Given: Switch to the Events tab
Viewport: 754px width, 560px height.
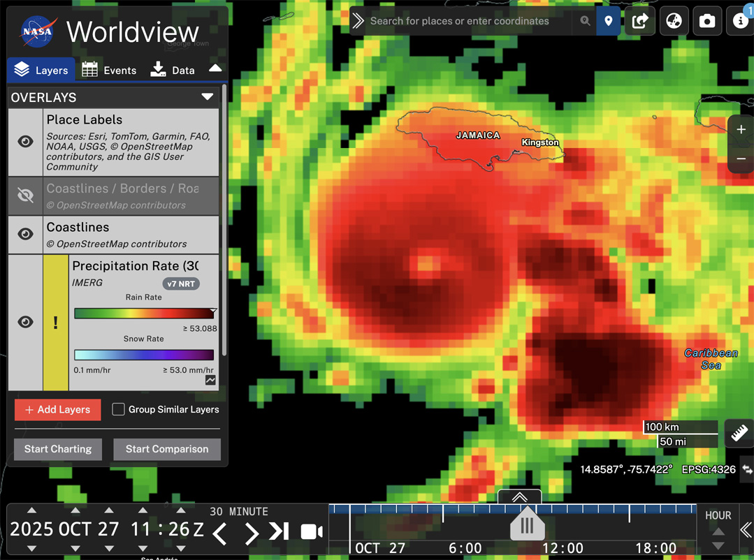Looking at the screenshot, I should [109, 70].
